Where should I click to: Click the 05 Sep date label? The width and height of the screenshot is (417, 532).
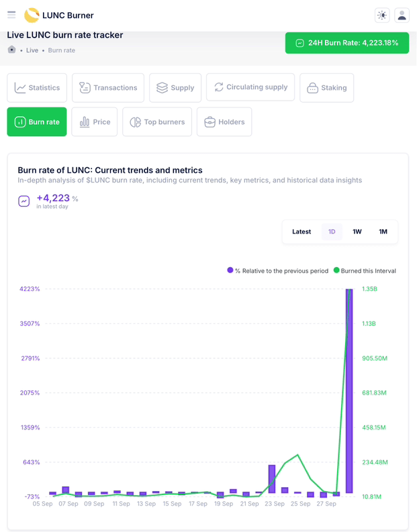(x=42, y=504)
